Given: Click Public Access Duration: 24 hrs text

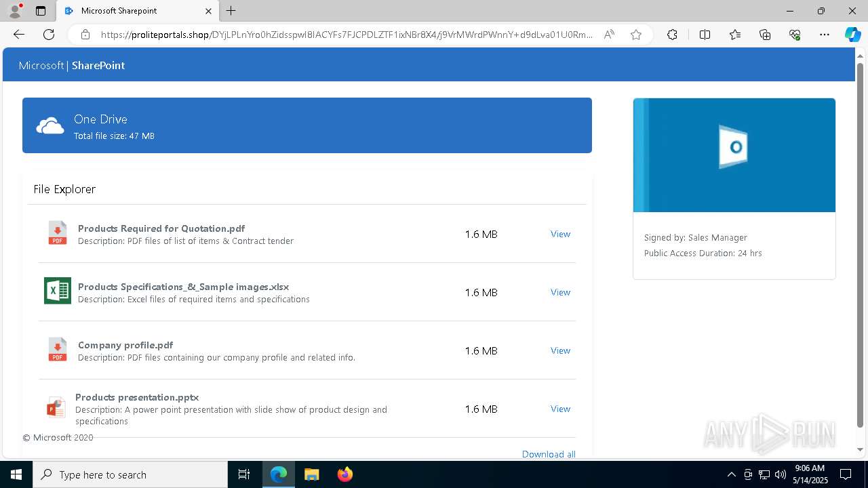Looking at the screenshot, I should click(703, 253).
